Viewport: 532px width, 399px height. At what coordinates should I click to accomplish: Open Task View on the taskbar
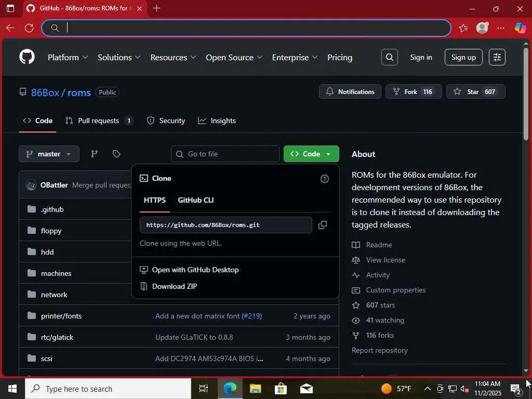coord(203,389)
